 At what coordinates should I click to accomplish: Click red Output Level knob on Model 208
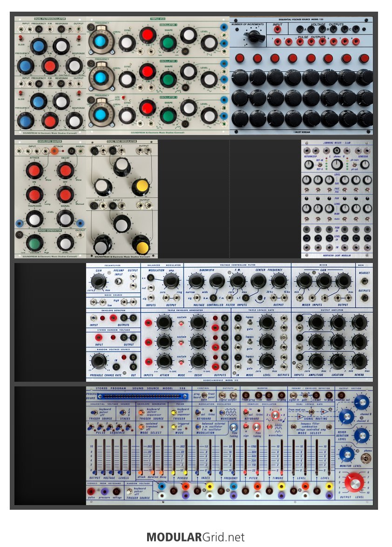354,483
